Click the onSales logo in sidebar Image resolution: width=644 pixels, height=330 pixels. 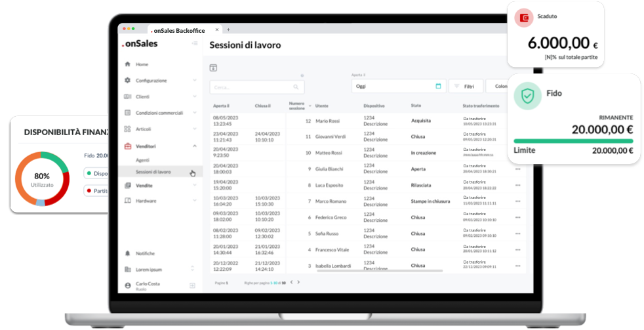pyautogui.click(x=140, y=43)
